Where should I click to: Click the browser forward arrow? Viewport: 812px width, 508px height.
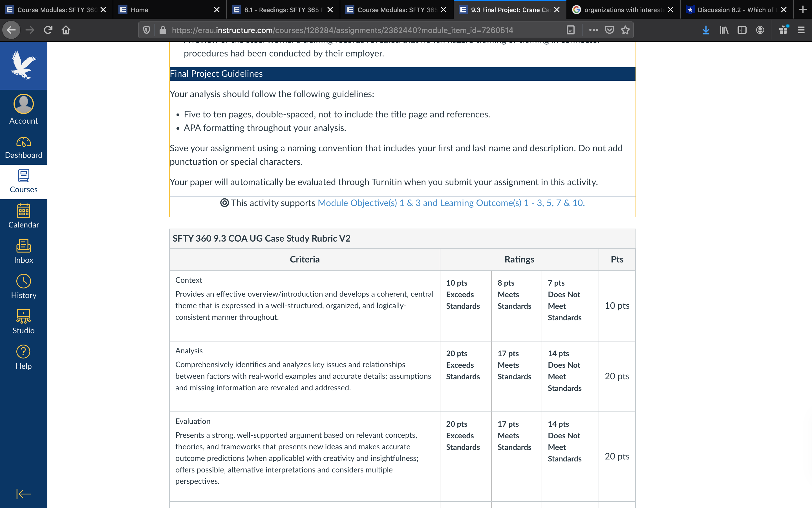coord(30,30)
